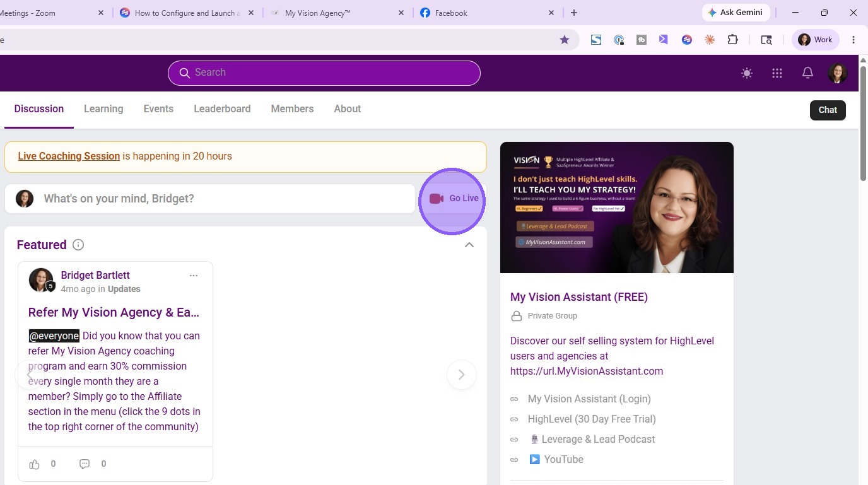Show previous featured post arrow
Viewport: 868px width, 485px height.
[30, 375]
